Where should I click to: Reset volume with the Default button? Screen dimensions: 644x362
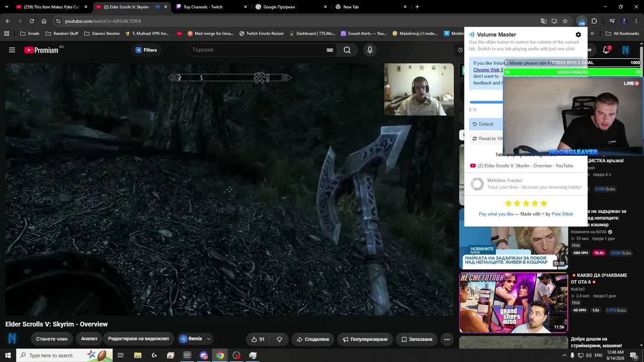486,124
